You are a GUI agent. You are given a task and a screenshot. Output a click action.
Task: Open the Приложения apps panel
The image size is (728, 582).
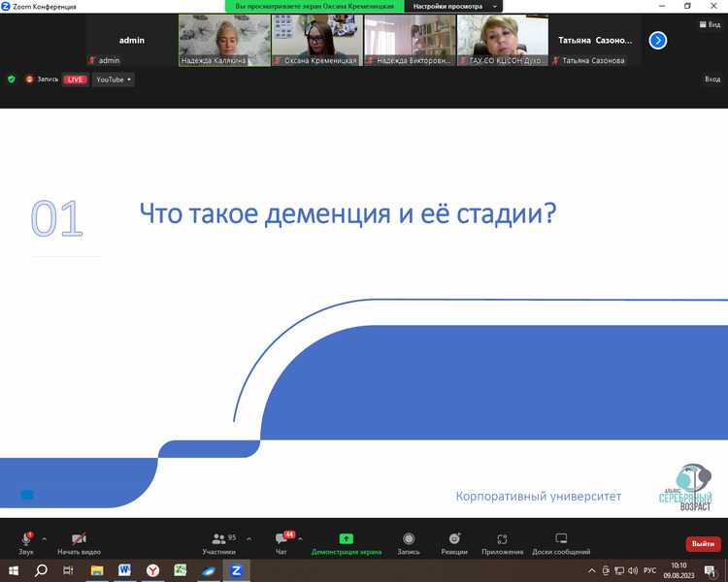(502, 541)
